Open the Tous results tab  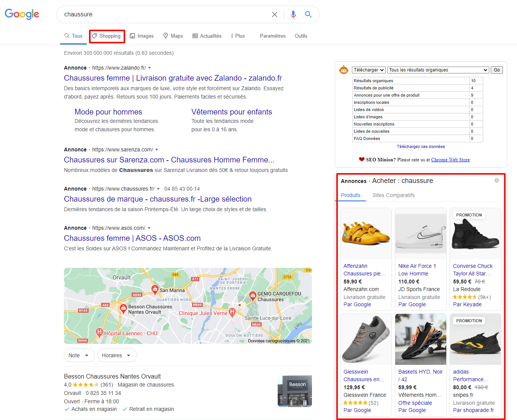click(73, 36)
